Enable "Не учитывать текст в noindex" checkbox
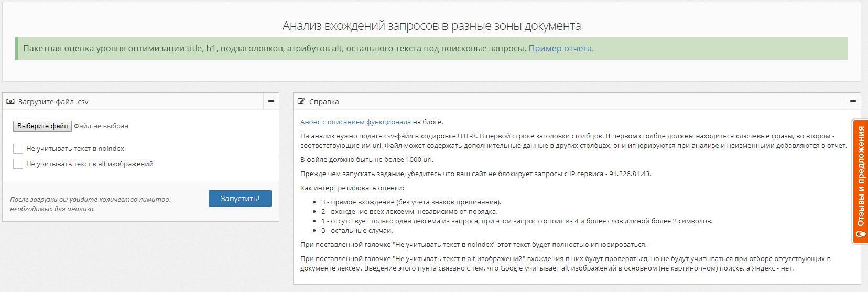This screenshot has height=292, width=868. tap(18, 149)
